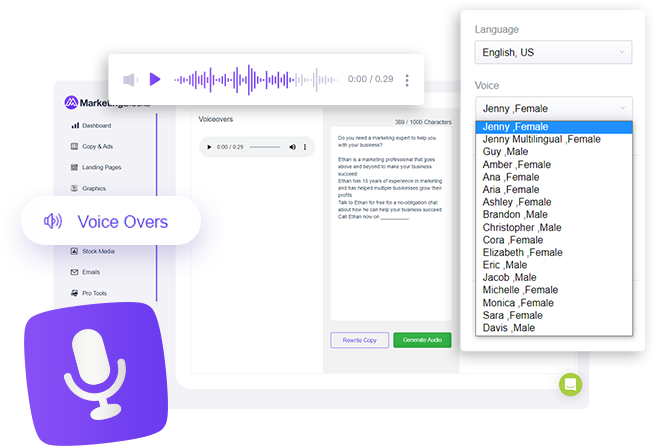Open more options on waveform player
Image resolution: width=655 pixels, height=446 pixels.
(407, 80)
